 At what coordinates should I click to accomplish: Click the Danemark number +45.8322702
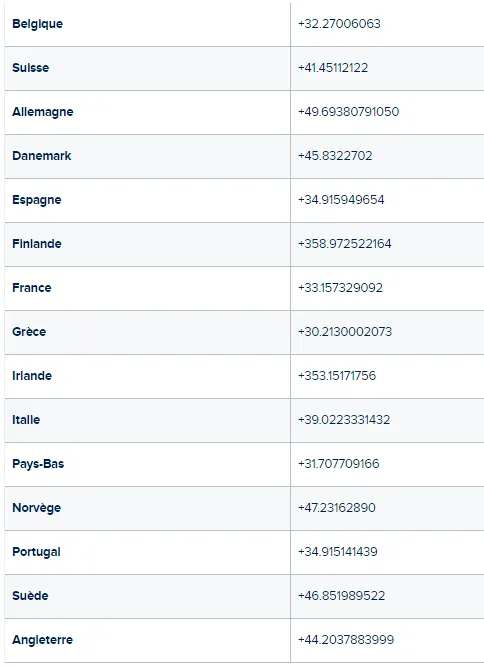pos(335,155)
